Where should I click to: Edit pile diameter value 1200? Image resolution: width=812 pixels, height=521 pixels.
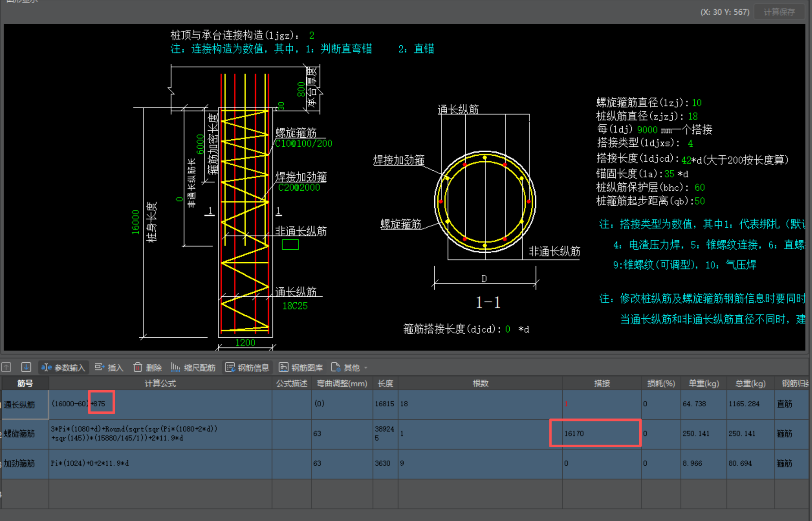(x=245, y=342)
